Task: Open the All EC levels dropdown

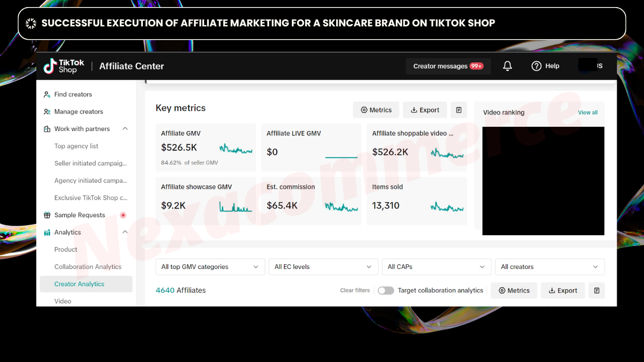Action: (323, 267)
